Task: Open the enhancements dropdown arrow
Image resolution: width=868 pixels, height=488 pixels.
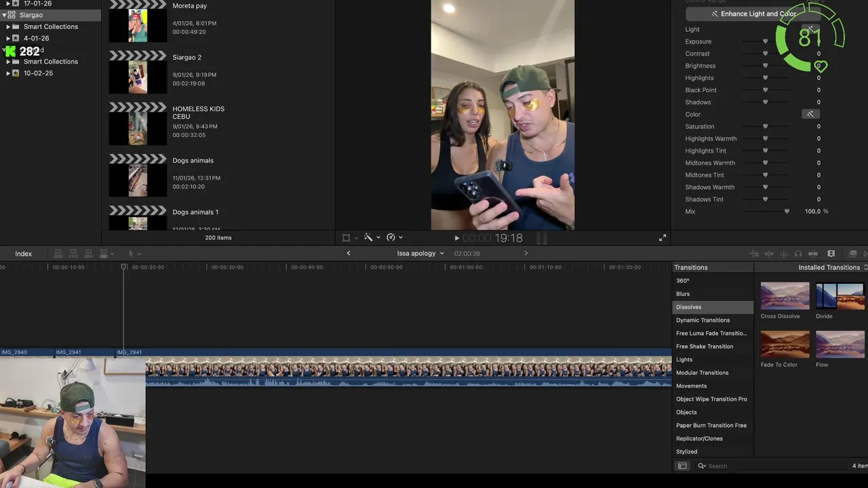Action: tap(378, 237)
